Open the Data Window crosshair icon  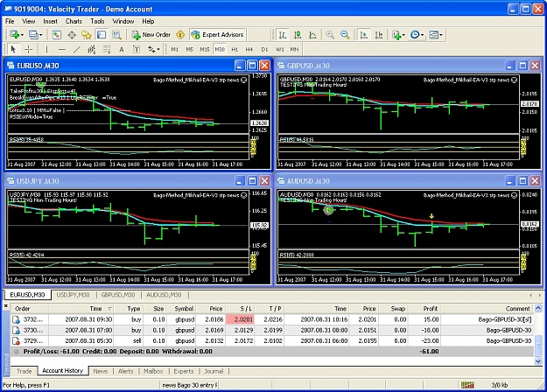[x=72, y=34]
